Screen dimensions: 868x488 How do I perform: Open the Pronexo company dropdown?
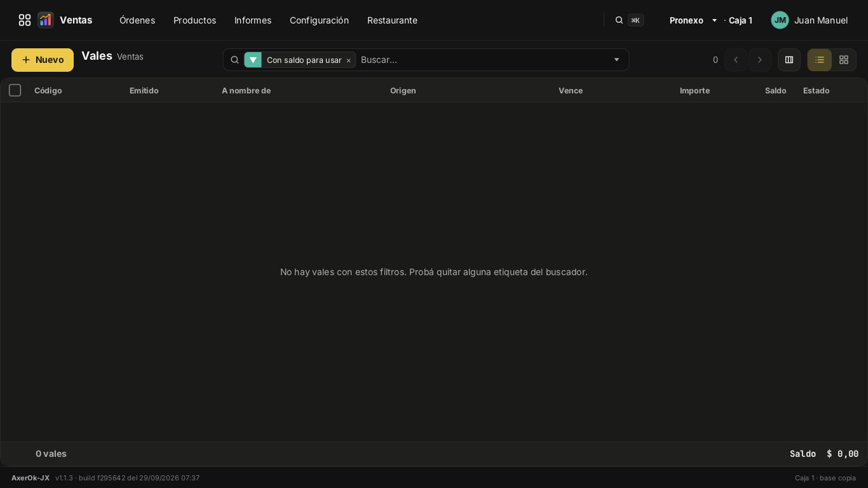click(x=693, y=20)
